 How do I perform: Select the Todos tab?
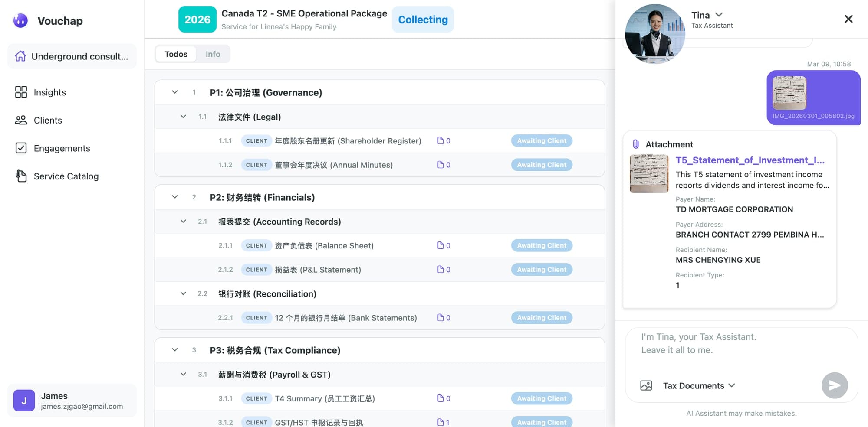coord(176,54)
